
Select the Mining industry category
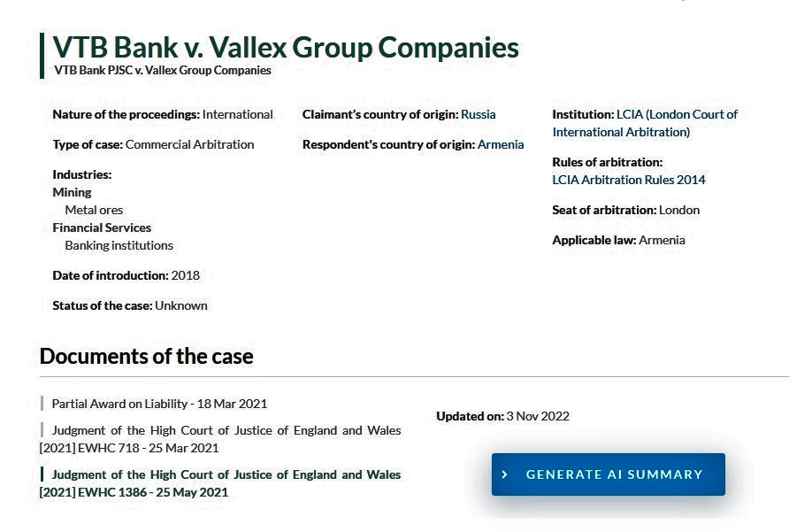pyautogui.click(x=72, y=192)
